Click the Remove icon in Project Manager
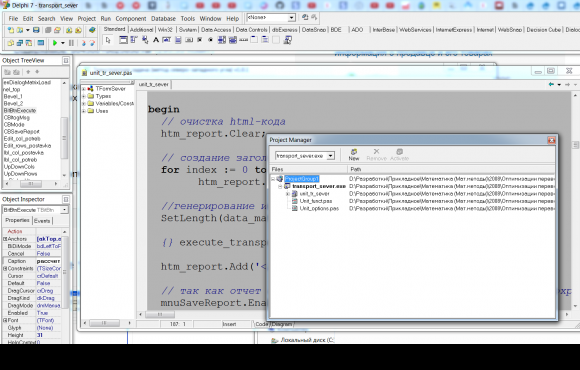 (x=376, y=154)
